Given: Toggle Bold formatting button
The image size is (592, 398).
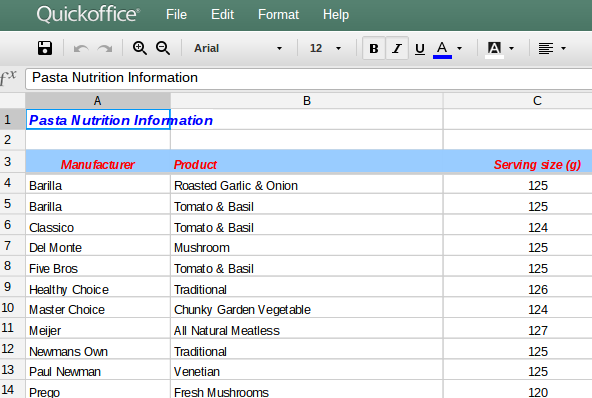Looking at the screenshot, I should (374, 48).
